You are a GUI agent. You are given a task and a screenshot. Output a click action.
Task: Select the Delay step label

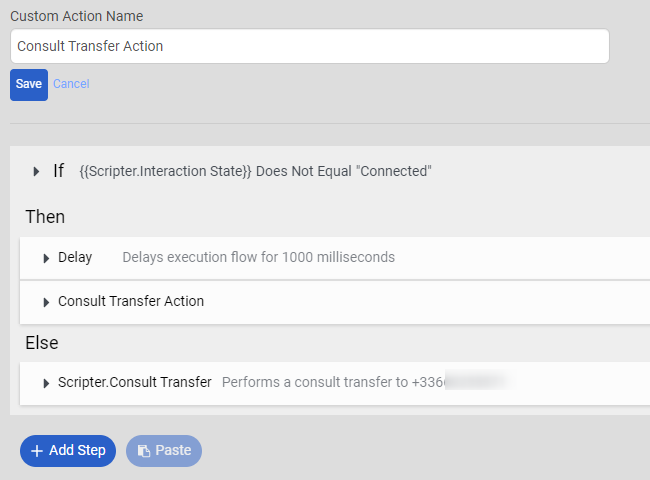point(75,257)
